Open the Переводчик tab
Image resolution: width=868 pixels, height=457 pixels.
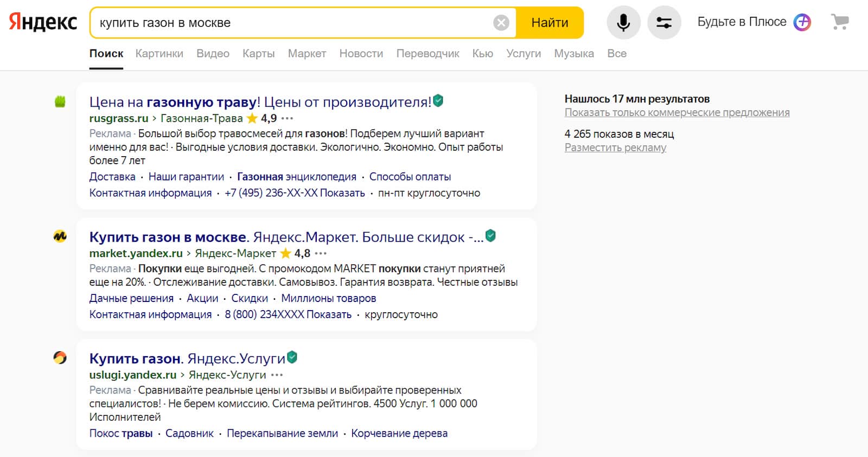point(427,54)
